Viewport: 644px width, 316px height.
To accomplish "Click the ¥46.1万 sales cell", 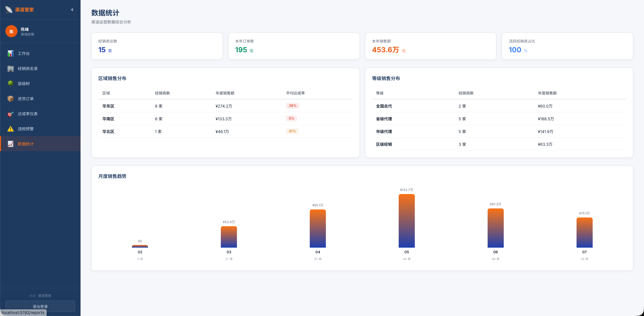I will tap(222, 132).
